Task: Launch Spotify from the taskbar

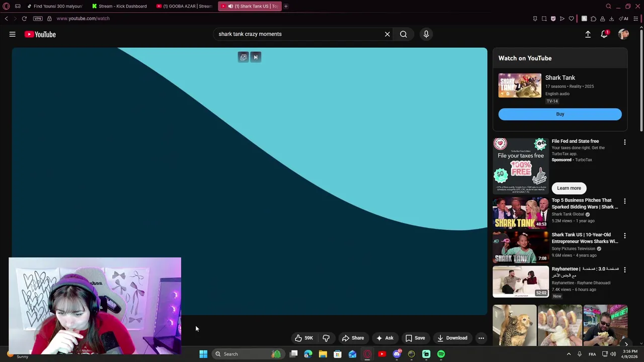Action: click(x=441, y=354)
